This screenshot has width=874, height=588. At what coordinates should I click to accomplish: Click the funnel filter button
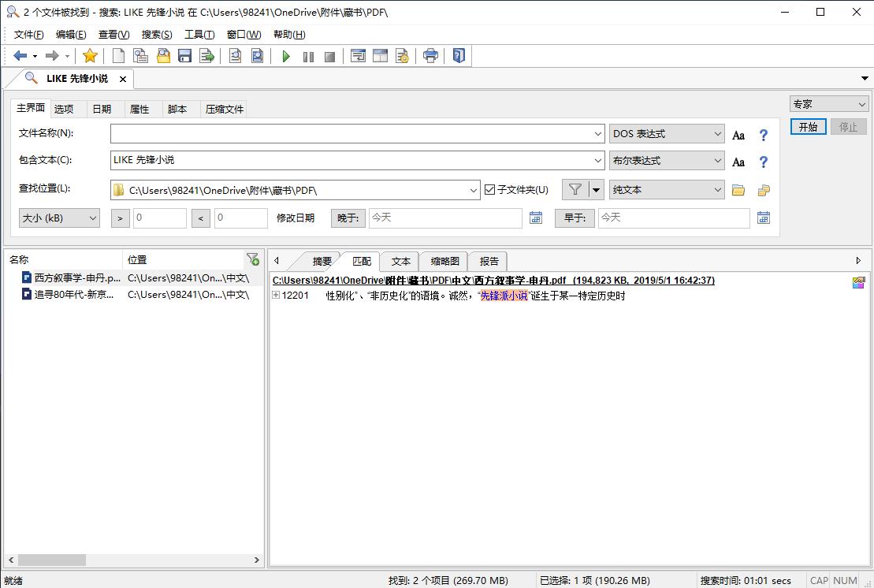tap(575, 190)
